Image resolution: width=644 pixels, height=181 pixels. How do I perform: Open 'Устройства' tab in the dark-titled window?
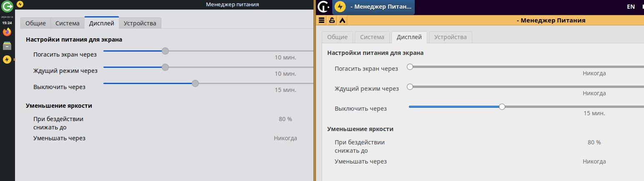(x=140, y=23)
